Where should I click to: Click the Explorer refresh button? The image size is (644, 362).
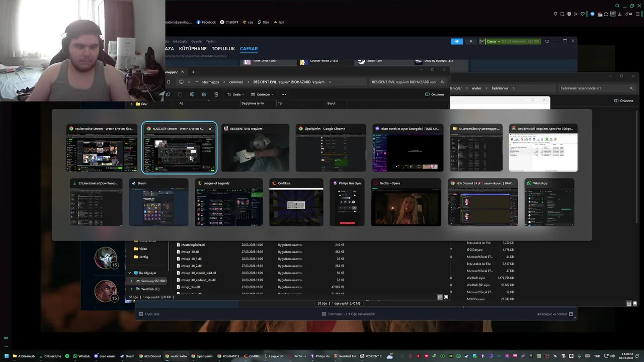pos(169,82)
